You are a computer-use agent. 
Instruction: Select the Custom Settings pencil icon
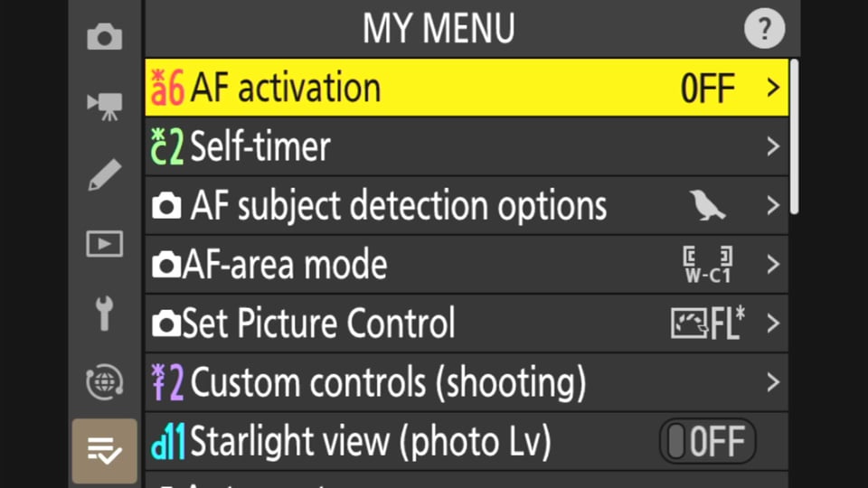[105, 174]
